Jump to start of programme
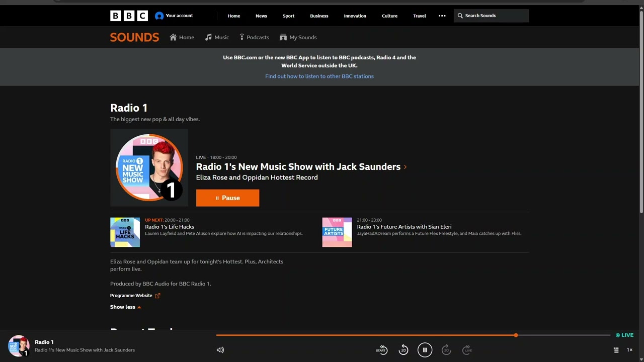Viewport: 644px width, 362px height. [x=381, y=350]
